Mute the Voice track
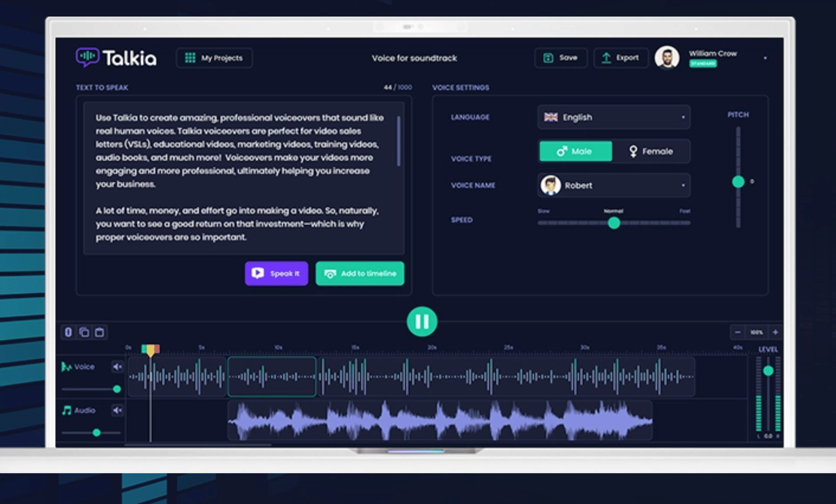The width and height of the screenshot is (836, 504). (117, 367)
